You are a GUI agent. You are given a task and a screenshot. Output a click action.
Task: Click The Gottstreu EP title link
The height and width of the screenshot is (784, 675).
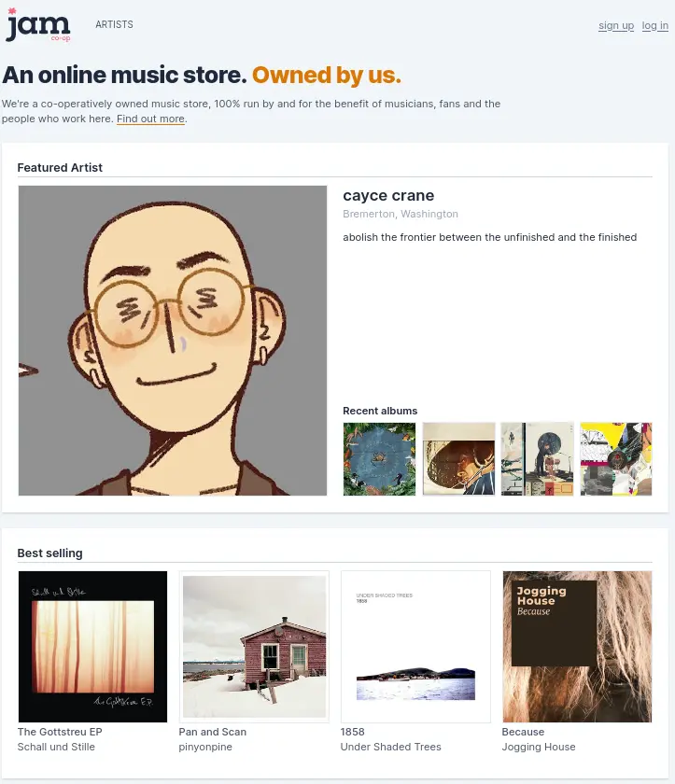60,732
